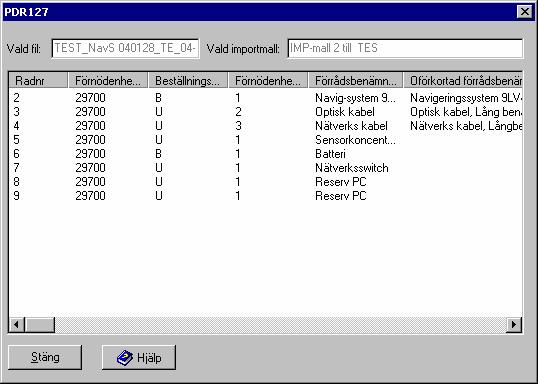Select row with Radnr 9
This screenshot has height=384, width=538.
pos(265,196)
